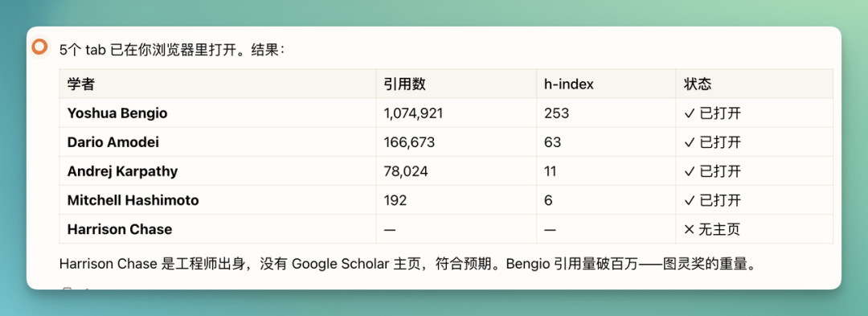The width and height of the screenshot is (868, 316).
Task: Click the checkmark in Andrej Karpathy's status cell
Action: click(x=690, y=171)
